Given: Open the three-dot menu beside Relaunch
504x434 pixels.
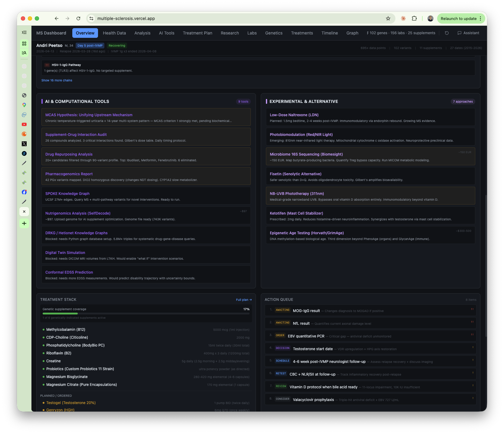Looking at the screenshot, I should [481, 18].
